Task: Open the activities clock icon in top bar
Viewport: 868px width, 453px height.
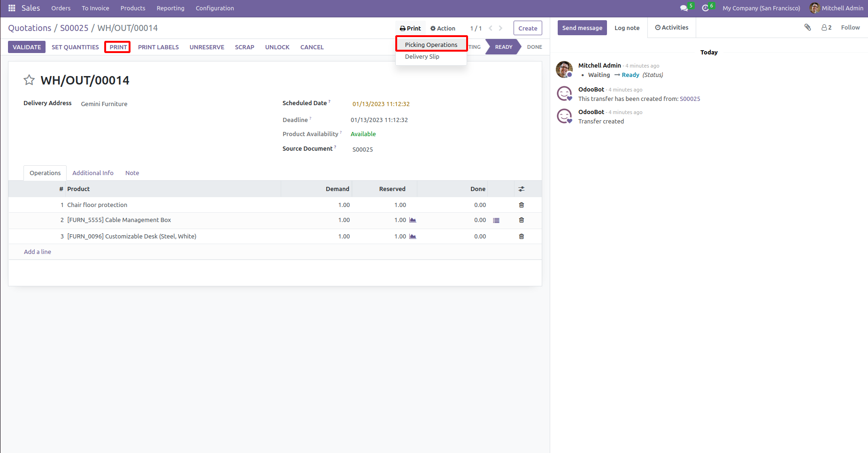Action: click(x=705, y=8)
